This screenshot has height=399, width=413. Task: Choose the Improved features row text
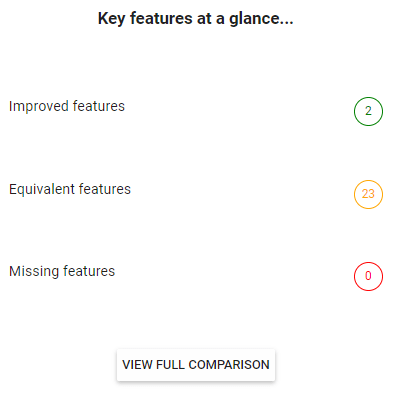tap(67, 107)
